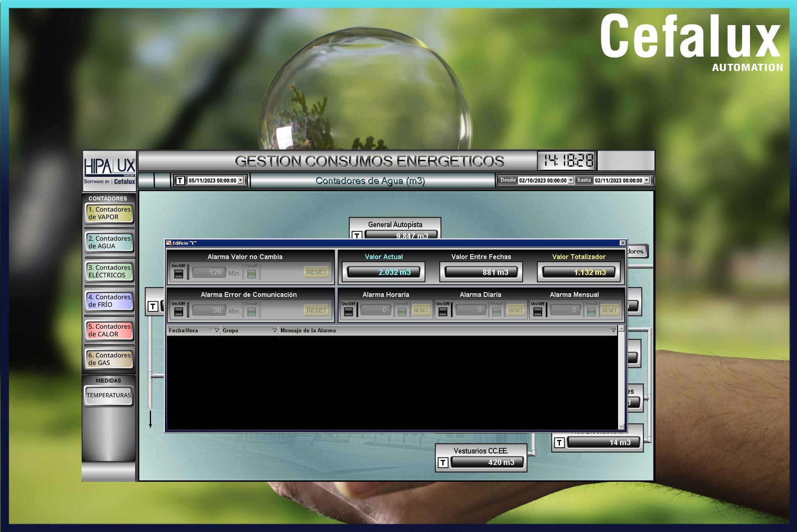Click the 30 Min. value field
This screenshot has height=532, width=797.
coord(209,310)
